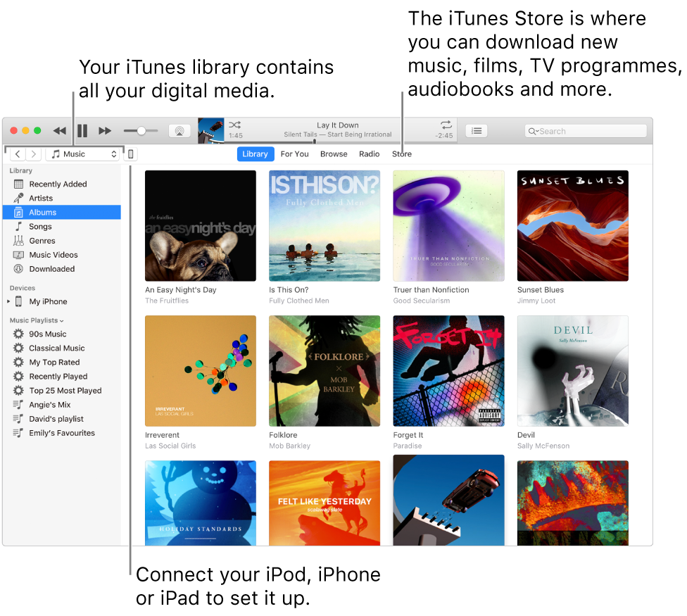Open the Radio tab
The image size is (687, 616).
tap(369, 154)
